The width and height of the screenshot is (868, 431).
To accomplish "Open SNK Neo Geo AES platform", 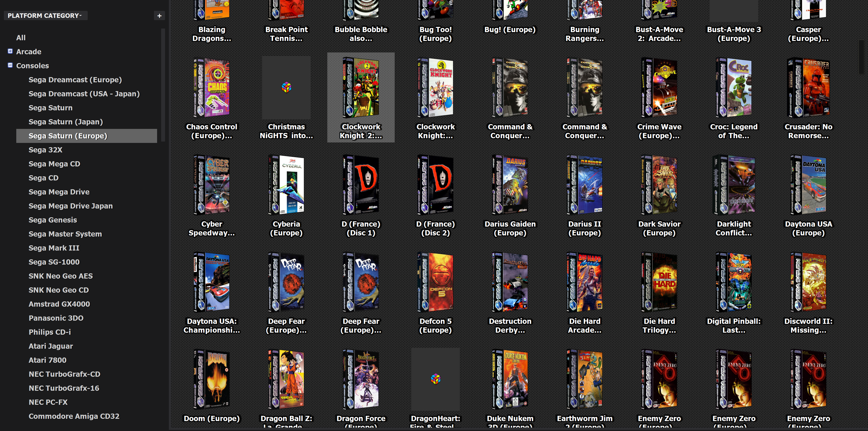I will (61, 276).
